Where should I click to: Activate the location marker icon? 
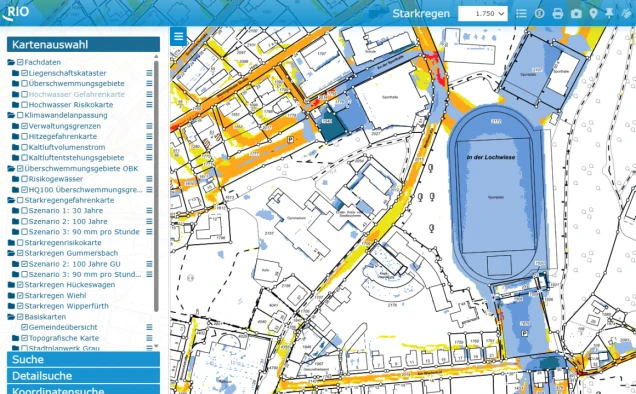[x=593, y=13]
